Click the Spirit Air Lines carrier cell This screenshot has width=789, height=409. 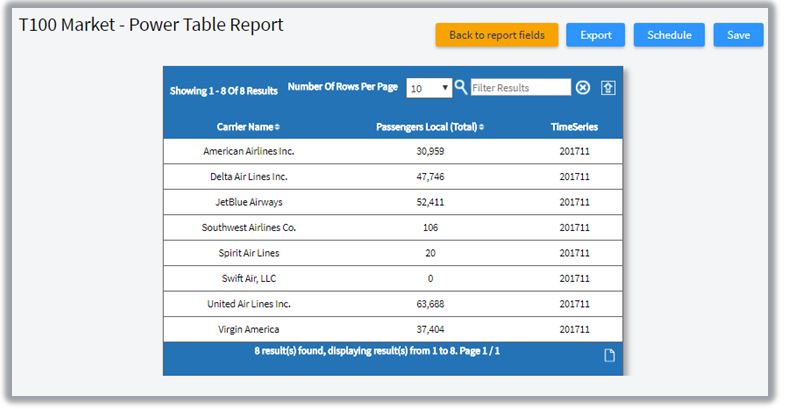click(249, 253)
